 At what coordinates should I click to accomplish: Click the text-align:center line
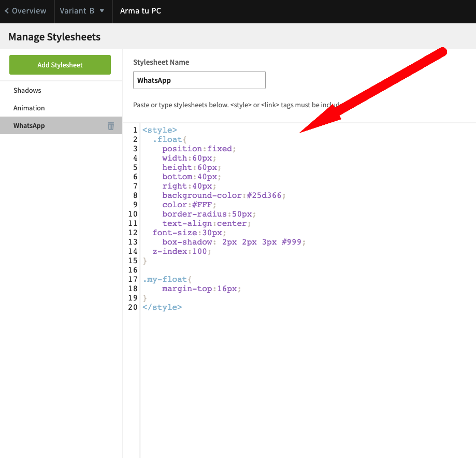point(207,223)
